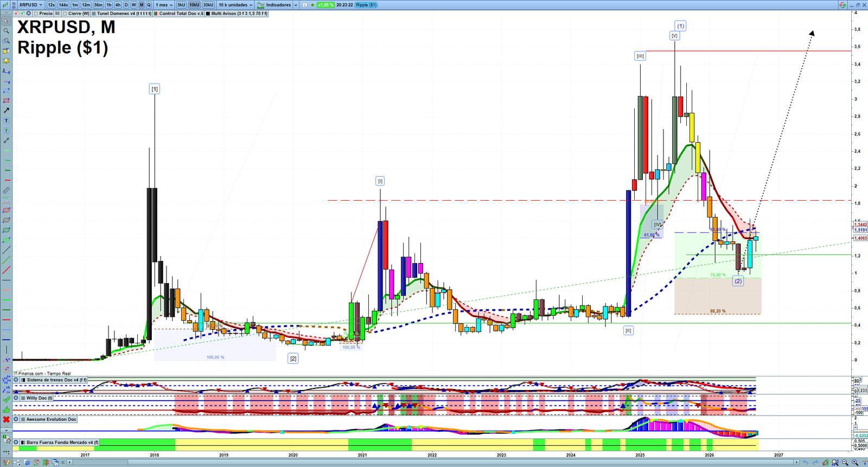Toggle the Precio checkbox
Screen dimensions: 868x467
tap(36, 14)
